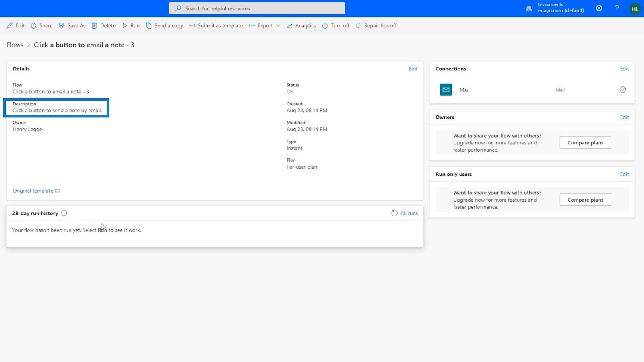Open enayu.com (default) environment picker
Screen dimensions: 644x362
561,10
